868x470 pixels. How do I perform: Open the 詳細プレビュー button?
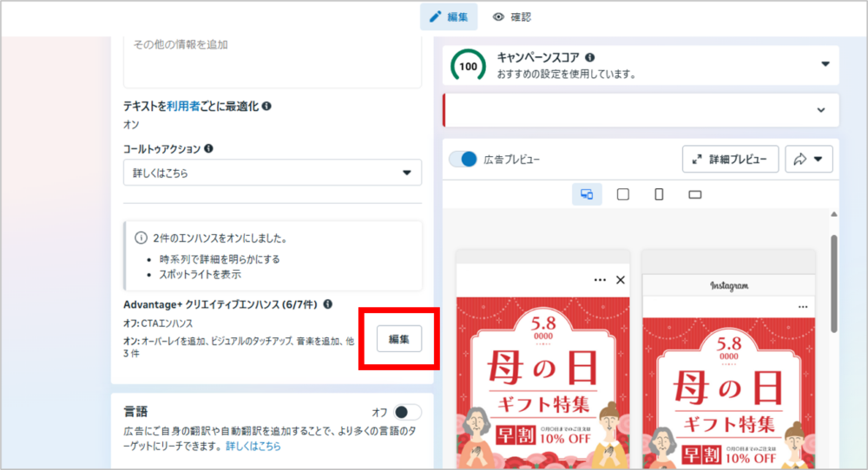point(729,160)
